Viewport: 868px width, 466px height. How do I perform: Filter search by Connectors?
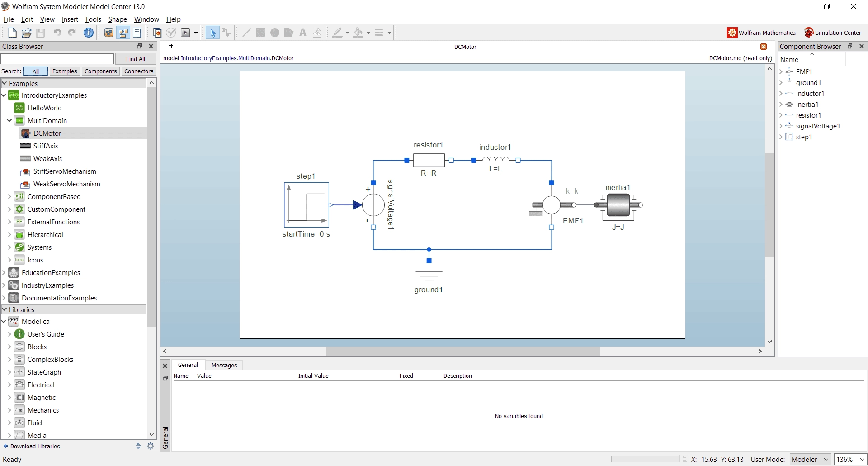pos(139,71)
